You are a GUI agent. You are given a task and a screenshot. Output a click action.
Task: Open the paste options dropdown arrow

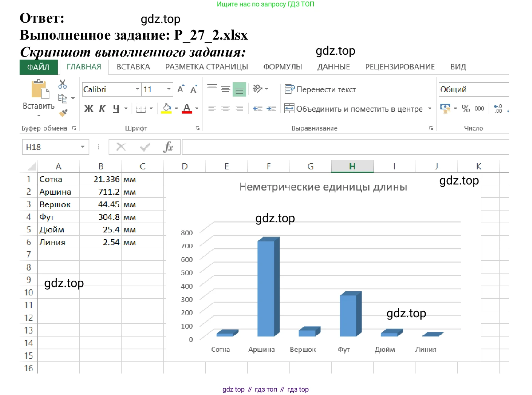38,115
